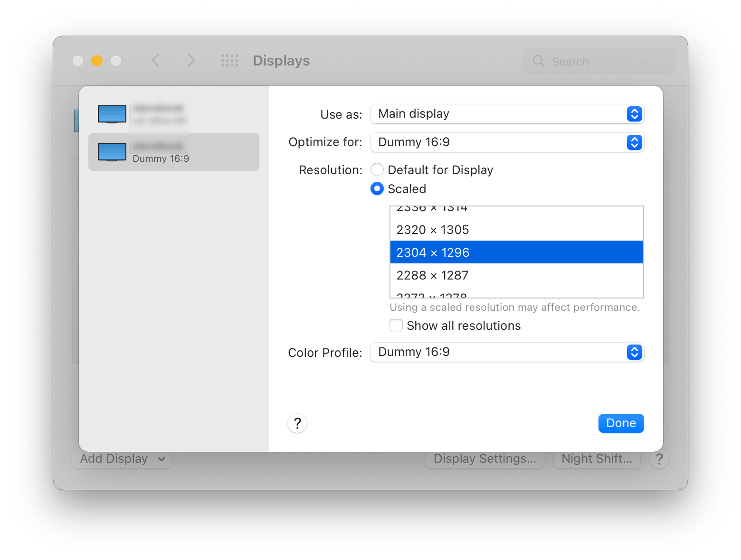Image resolution: width=741 pixels, height=560 pixels.
Task: Click the Done button
Action: [x=621, y=423]
